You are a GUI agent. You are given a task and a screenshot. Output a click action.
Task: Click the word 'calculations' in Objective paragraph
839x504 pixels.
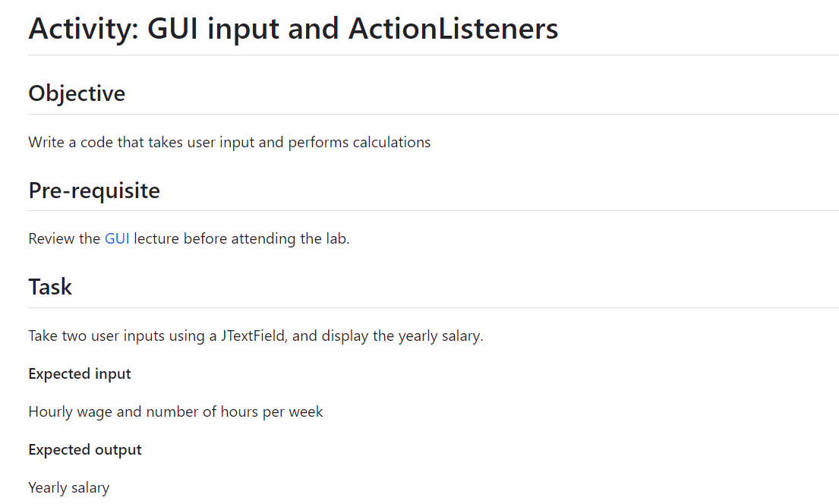pos(392,142)
